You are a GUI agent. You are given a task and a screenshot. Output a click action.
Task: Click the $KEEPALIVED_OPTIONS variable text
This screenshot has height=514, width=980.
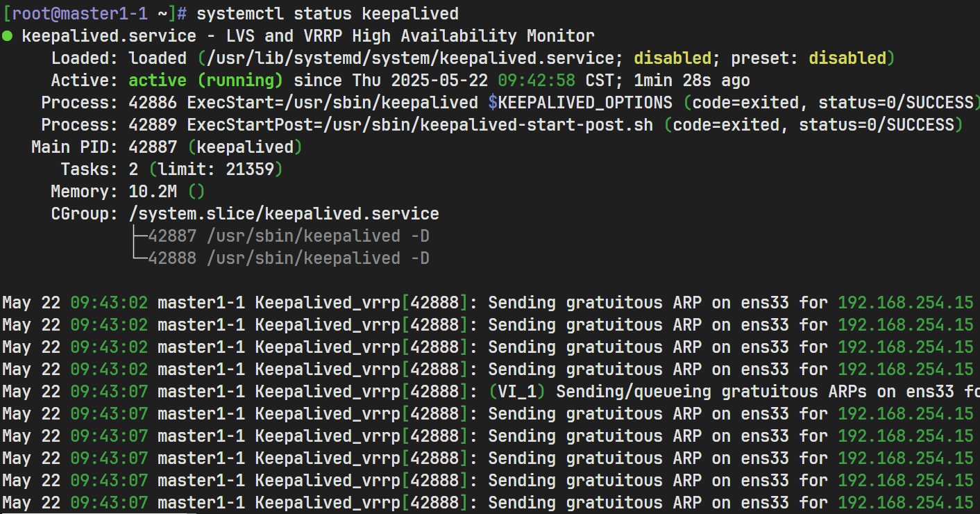coord(580,103)
